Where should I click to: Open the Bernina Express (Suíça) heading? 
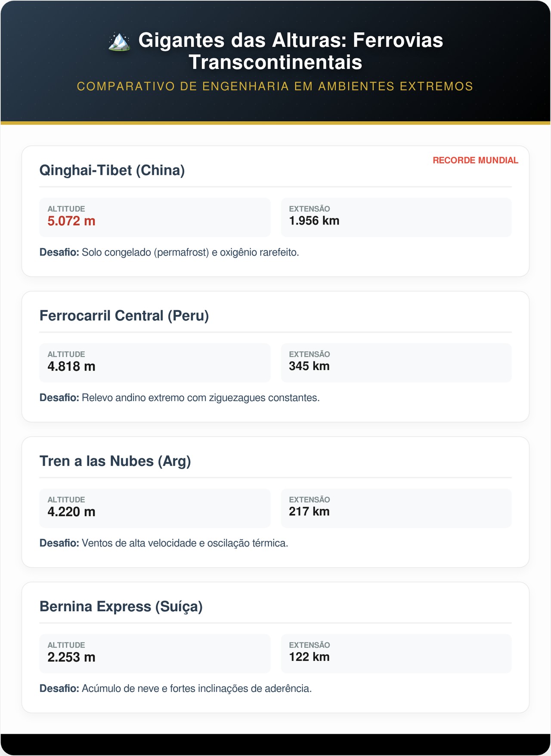point(121,607)
